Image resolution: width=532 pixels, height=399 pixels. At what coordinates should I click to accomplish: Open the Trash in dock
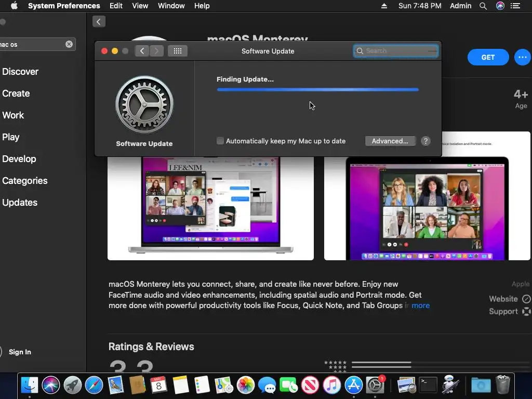click(503, 384)
